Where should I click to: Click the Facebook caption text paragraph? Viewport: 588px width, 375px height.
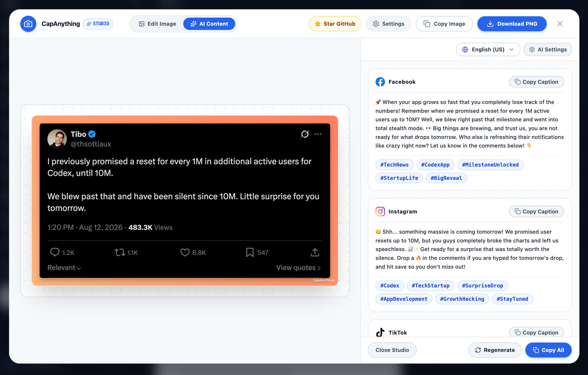(x=470, y=124)
